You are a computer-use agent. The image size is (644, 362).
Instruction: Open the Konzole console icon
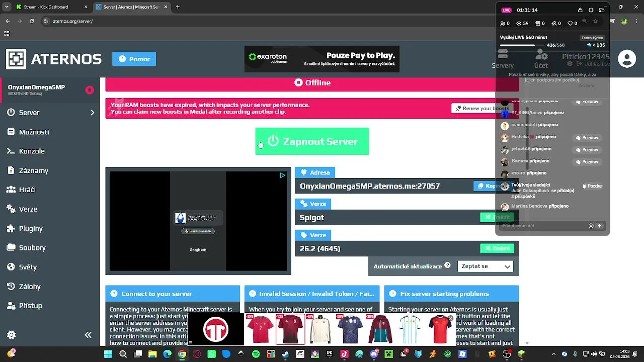click(10, 151)
